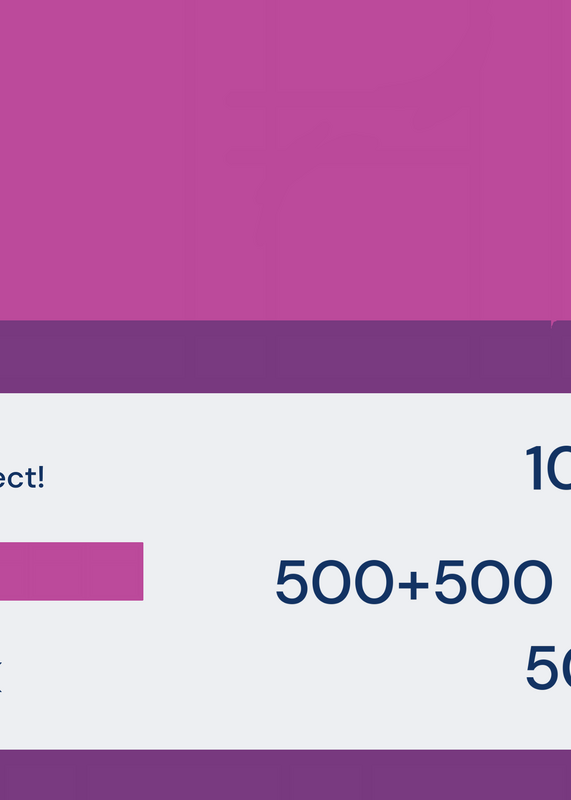Click the light gray results panel background
The height and width of the screenshot is (800, 571).
tap(285, 571)
